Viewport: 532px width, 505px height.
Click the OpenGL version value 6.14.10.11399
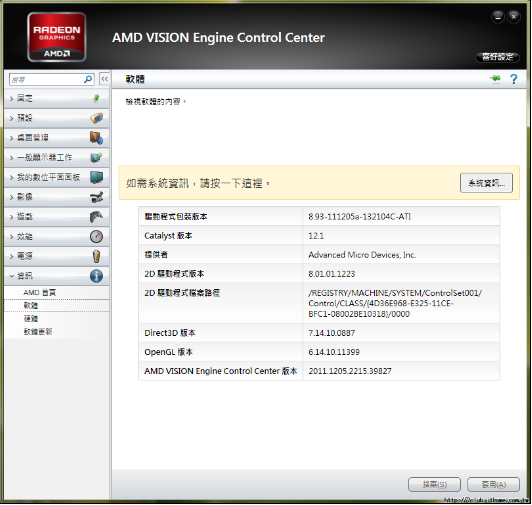pos(334,352)
